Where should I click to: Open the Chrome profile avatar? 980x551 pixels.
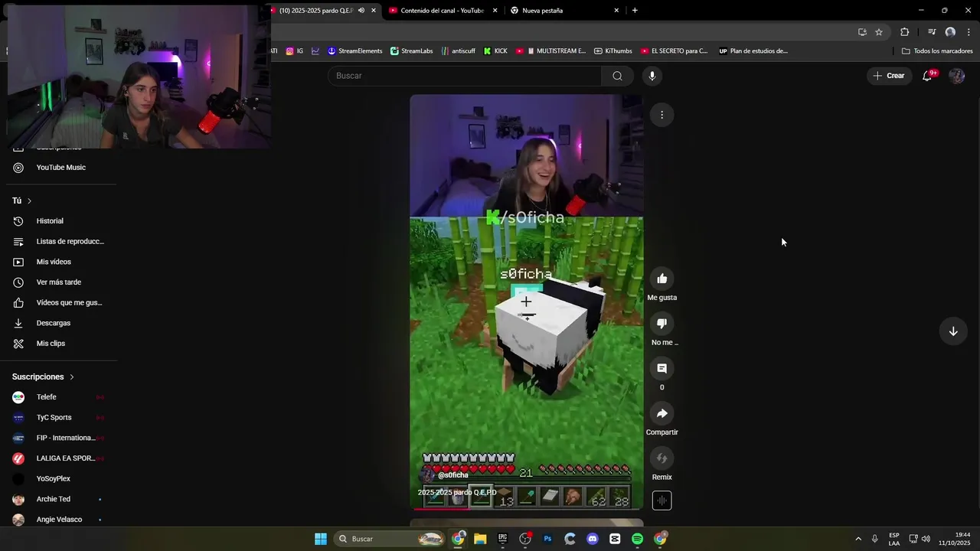click(950, 32)
